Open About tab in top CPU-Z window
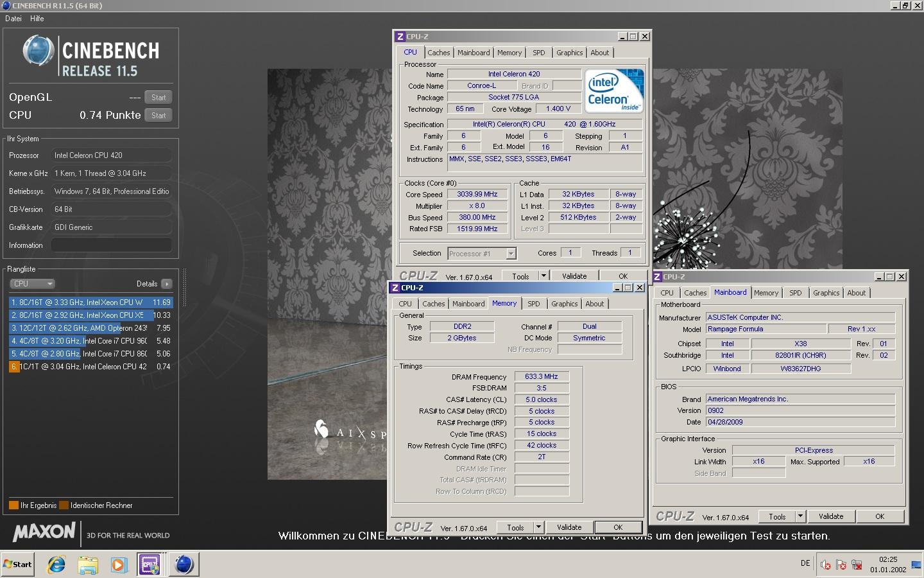The height and width of the screenshot is (578, 924). click(600, 53)
